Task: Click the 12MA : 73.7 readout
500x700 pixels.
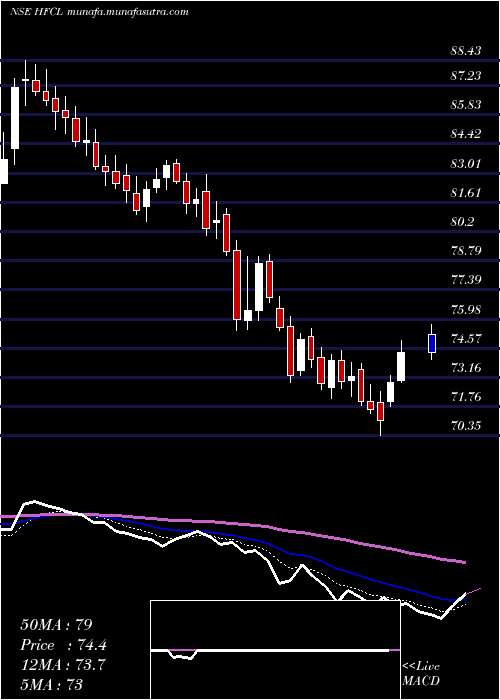Action: pyautogui.click(x=63, y=665)
